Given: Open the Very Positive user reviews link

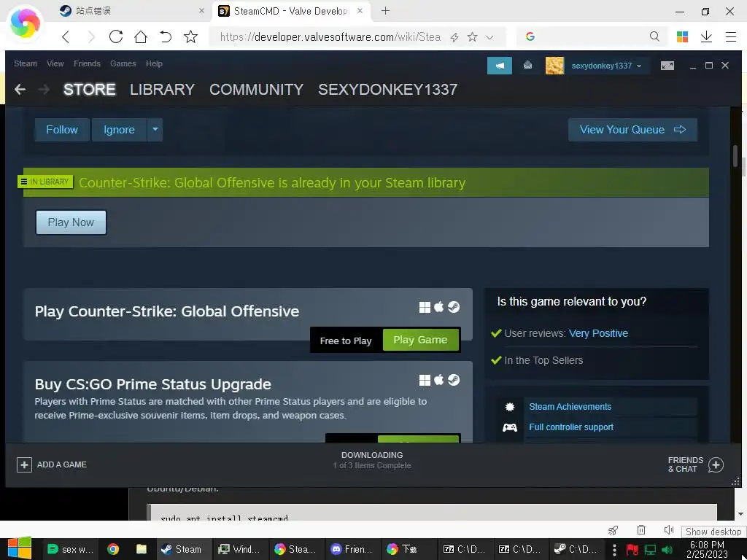Looking at the screenshot, I should pos(598,333).
